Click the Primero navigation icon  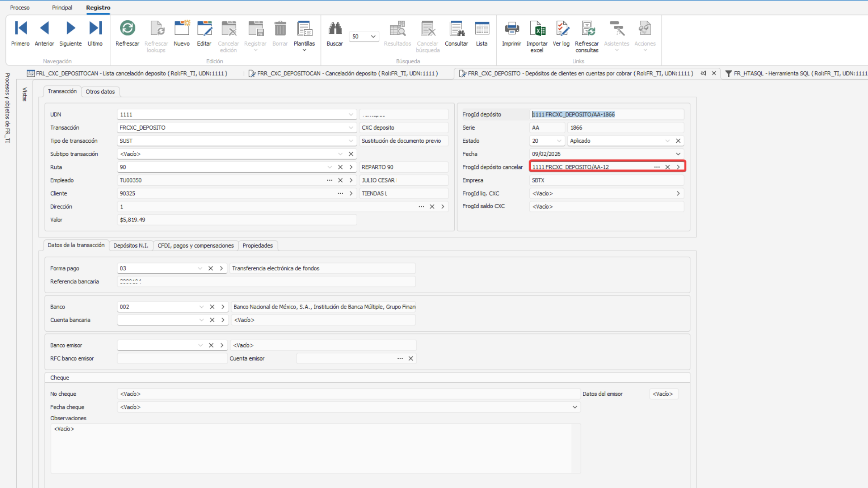click(20, 28)
